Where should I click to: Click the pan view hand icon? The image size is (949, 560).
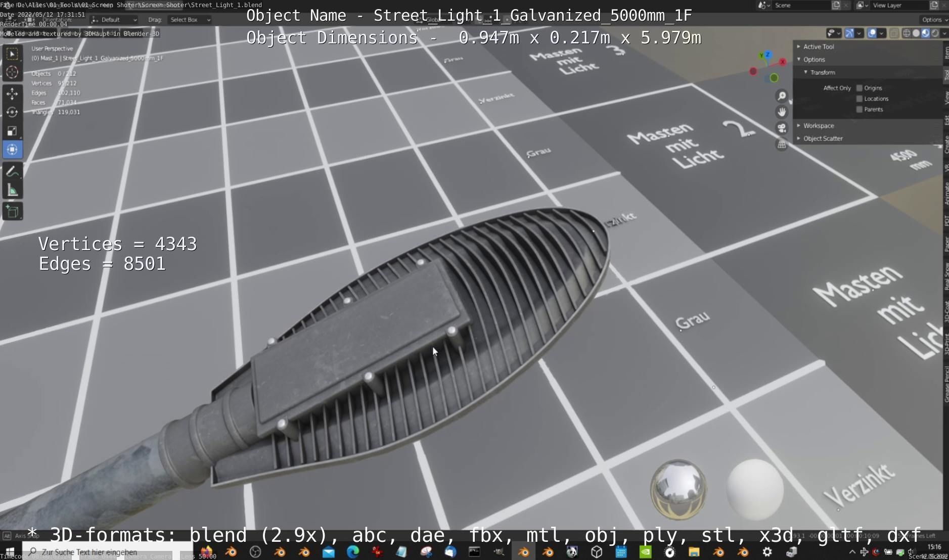point(782,112)
